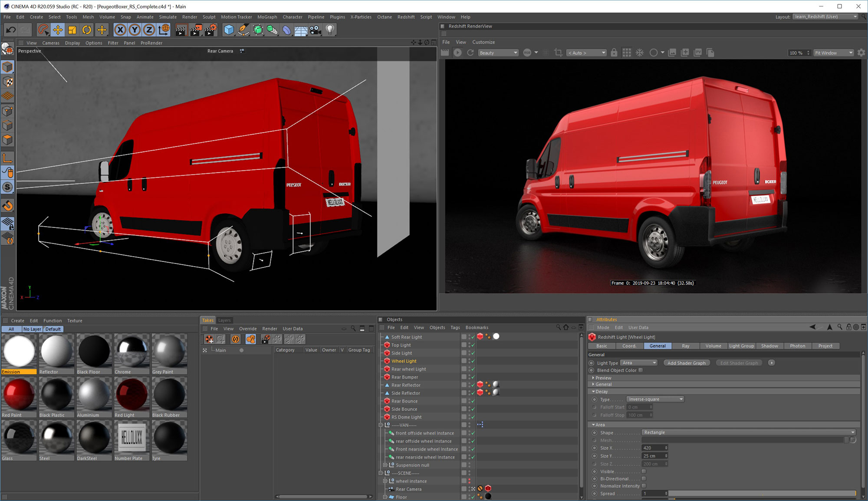This screenshot has width=868, height=501.
Task: Select the Scale tool
Action: pos(72,30)
